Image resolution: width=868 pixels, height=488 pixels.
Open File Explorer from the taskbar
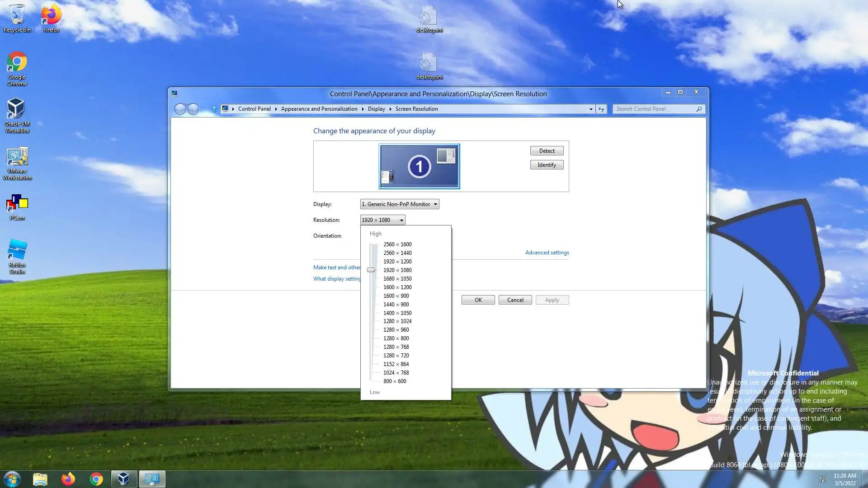click(x=40, y=479)
